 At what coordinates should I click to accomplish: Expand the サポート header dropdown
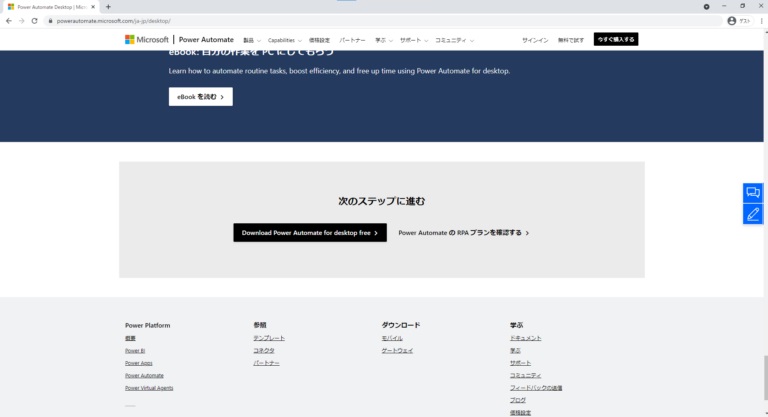tap(414, 40)
